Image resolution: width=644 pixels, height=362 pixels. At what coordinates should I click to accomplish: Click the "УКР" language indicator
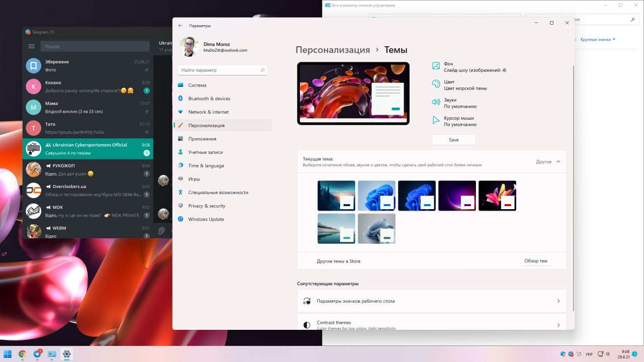[x=589, y=354]
